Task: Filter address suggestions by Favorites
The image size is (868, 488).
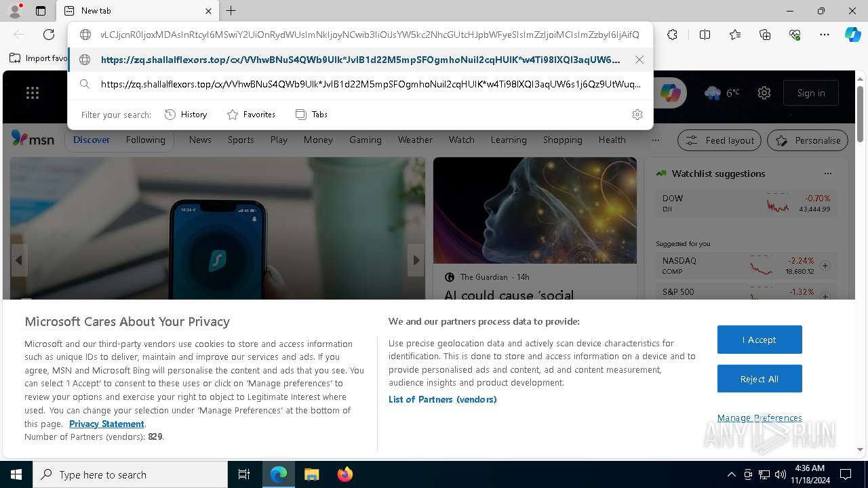Action: point(251,115)
